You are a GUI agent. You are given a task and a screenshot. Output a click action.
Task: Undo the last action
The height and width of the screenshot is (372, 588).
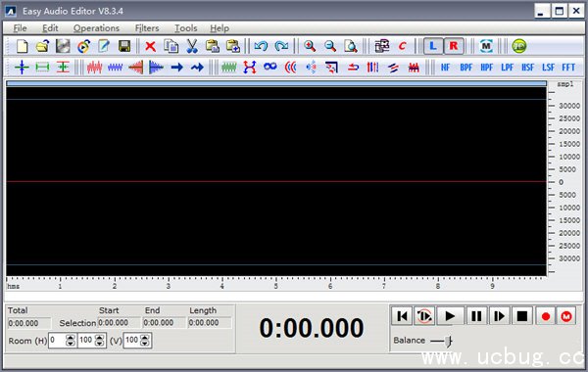[261, 46]
